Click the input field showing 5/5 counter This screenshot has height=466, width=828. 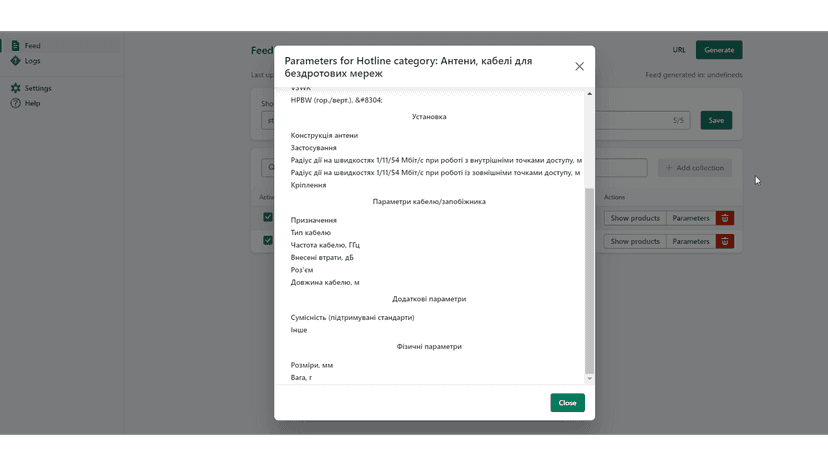click(642, 120)
